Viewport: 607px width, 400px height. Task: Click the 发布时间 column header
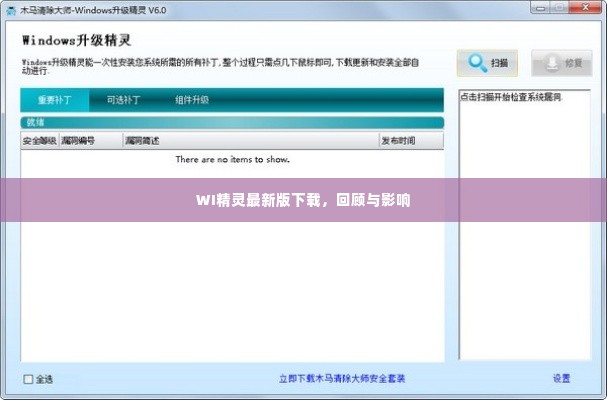[x=411, y=141]
